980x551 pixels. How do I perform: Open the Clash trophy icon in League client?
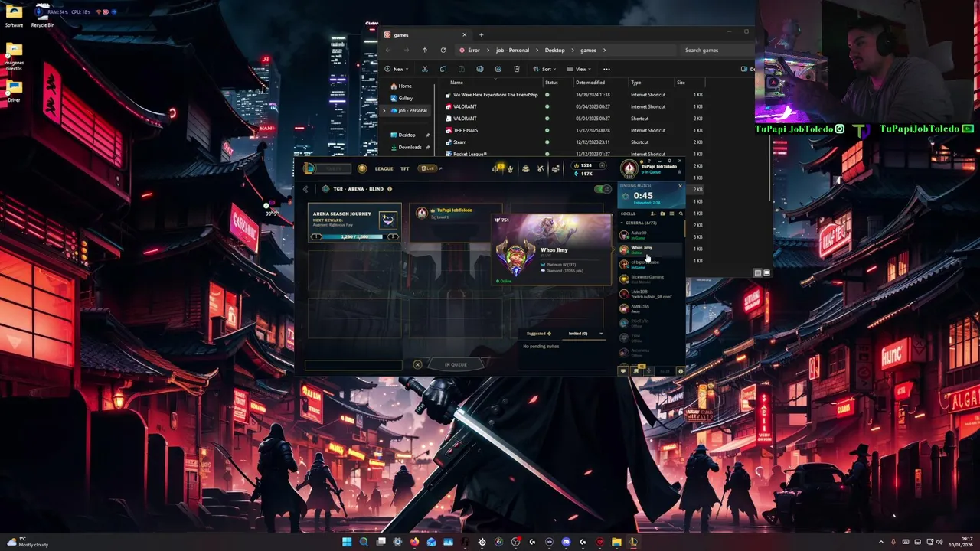pyautogui.click(x=510, y=168)
